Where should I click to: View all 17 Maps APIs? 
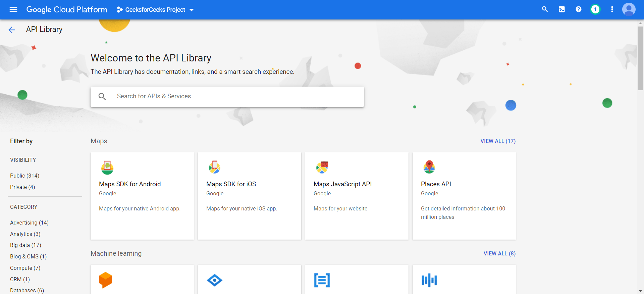[498, 141]
